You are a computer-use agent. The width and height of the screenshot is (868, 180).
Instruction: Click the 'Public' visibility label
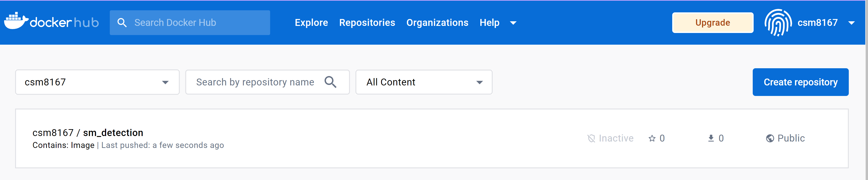[791, 138]
